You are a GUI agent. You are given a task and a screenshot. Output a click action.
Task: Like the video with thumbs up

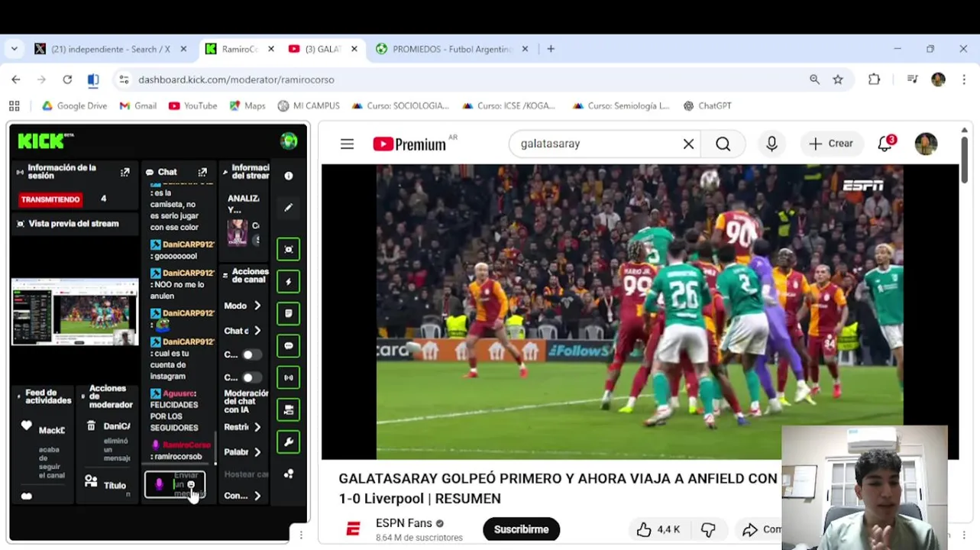[x=658, y=529]
